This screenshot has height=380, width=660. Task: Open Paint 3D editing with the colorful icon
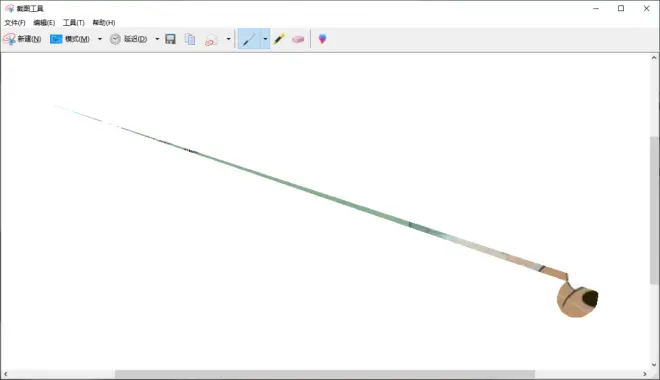pos(322,39)
